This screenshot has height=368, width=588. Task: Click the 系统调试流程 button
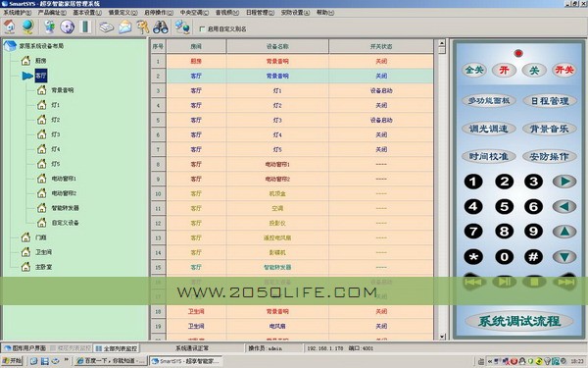click(x=519, y=322)
